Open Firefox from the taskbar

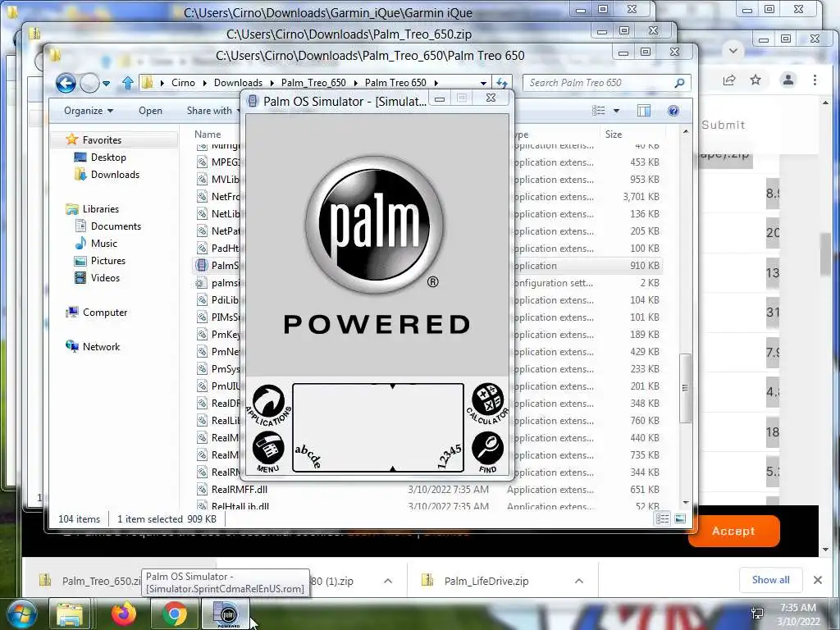[x=123, y=614]
